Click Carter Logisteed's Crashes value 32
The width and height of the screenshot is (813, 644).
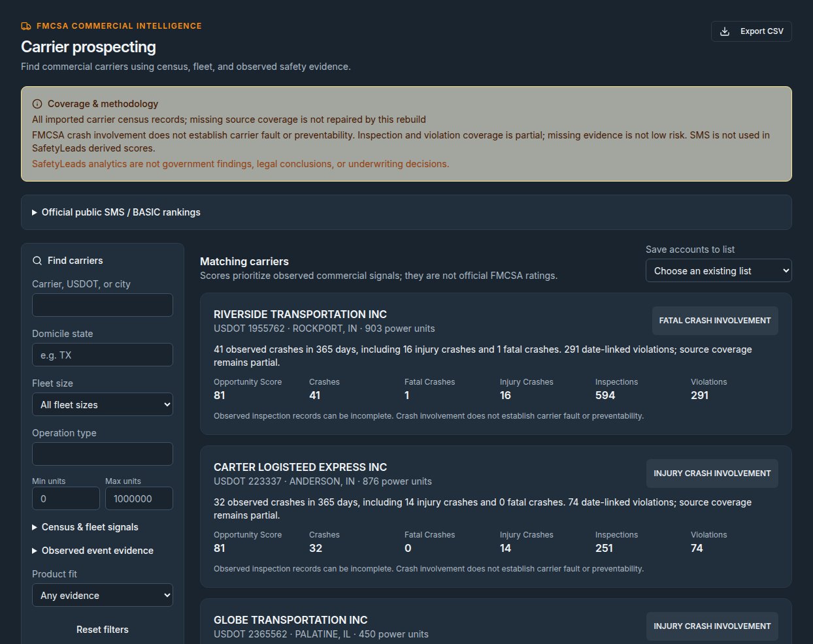(316, 548)
